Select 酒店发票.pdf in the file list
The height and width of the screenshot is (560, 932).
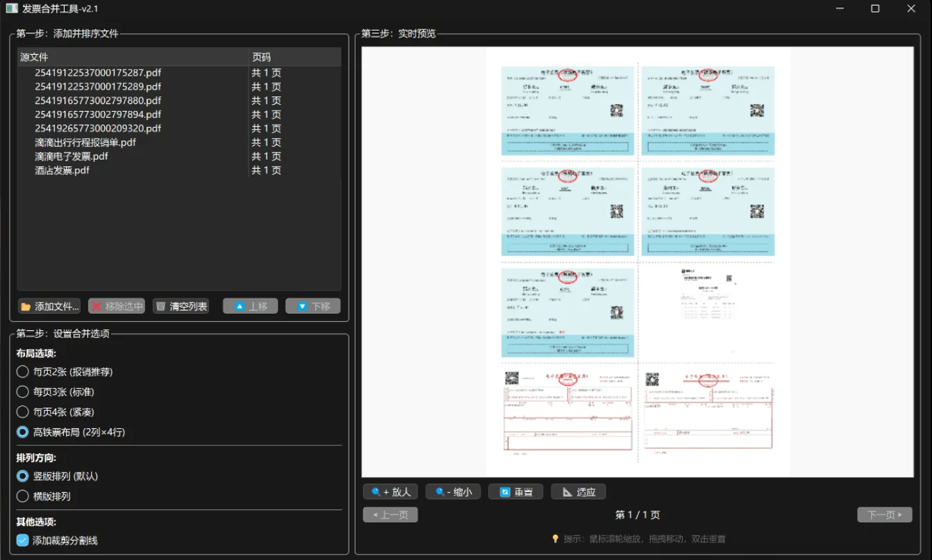click(x=63, y=170)
